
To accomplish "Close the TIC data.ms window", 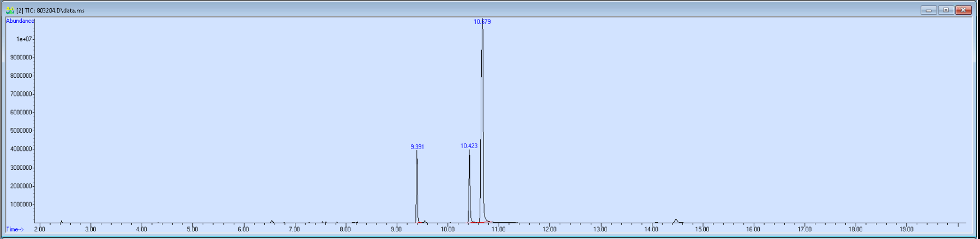I will [963, 10].
